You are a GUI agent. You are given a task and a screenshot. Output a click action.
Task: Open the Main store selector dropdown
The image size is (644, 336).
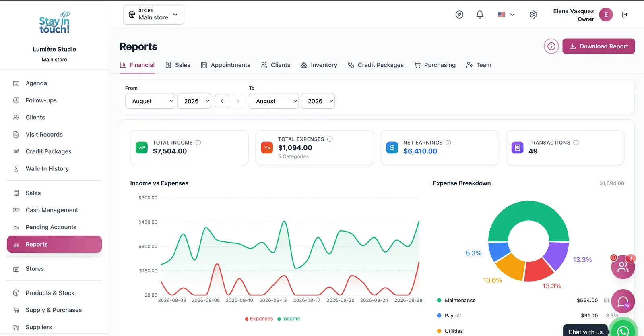[x=153, y=15]
